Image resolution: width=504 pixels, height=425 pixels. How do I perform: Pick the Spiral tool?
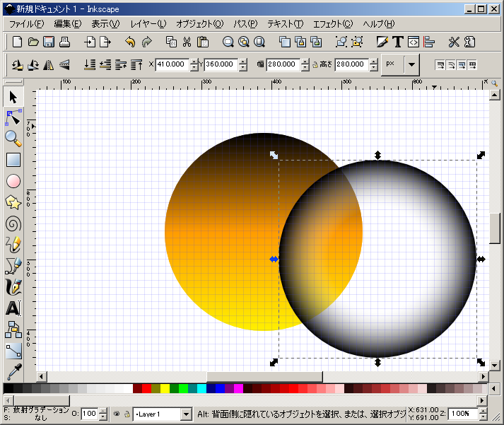[x=13, y=223]
